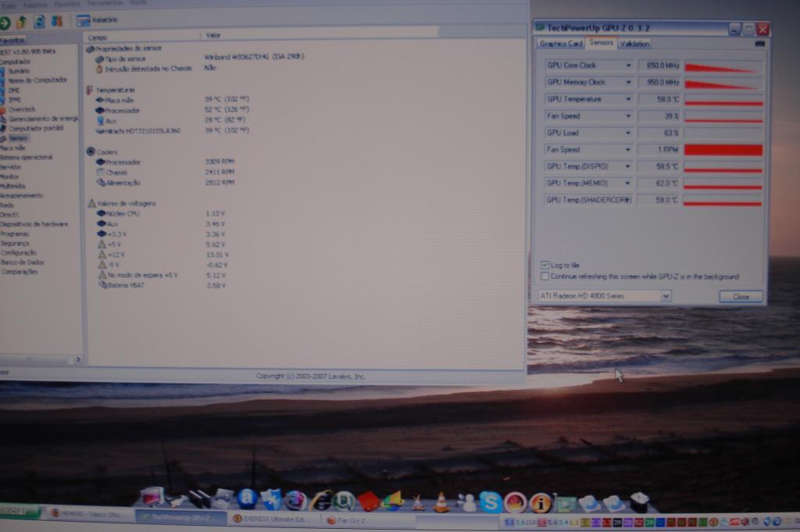Open the Relatório report button in EVEREST

[x=97, y=20]
